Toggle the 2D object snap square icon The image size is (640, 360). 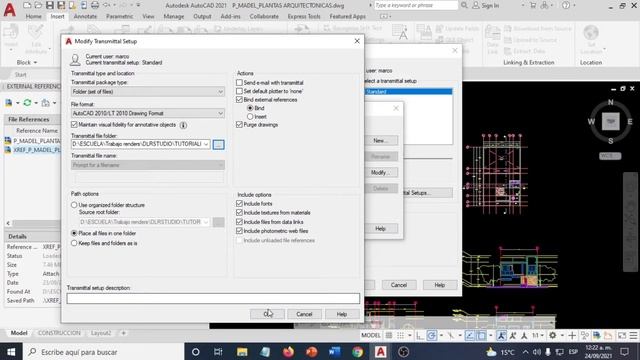482,336
